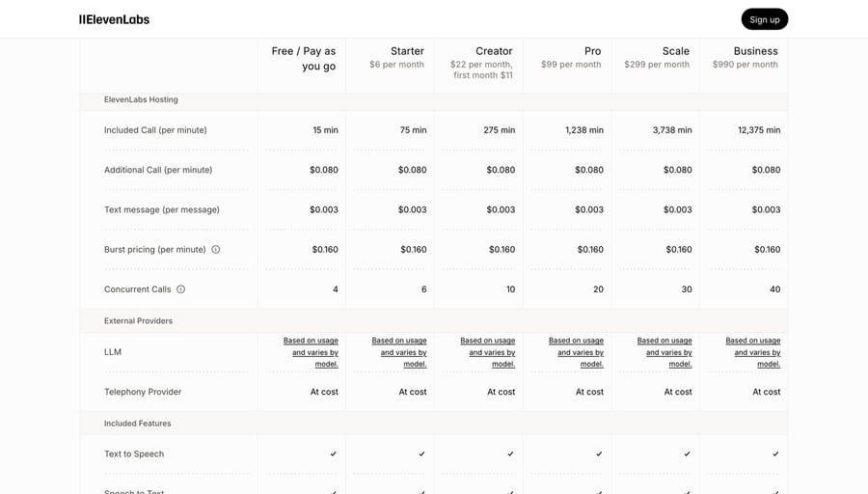
Task: Click the '3,738 min' included call value
Action: pyautogui.click(x=672, y=130)
